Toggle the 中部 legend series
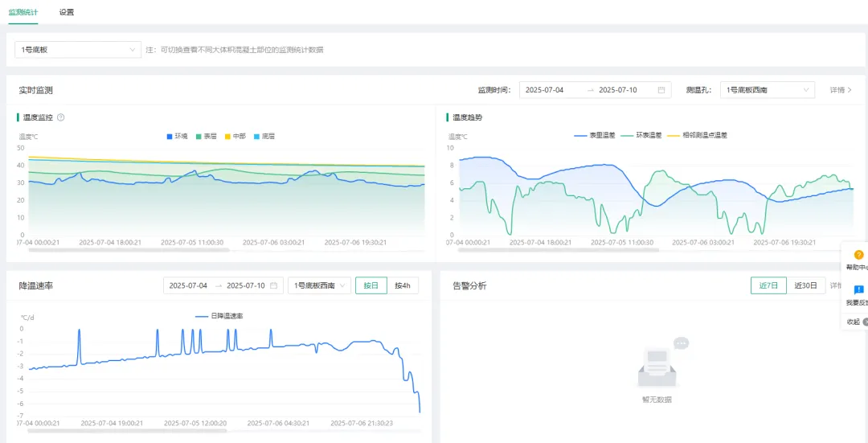 click(235, 136)
